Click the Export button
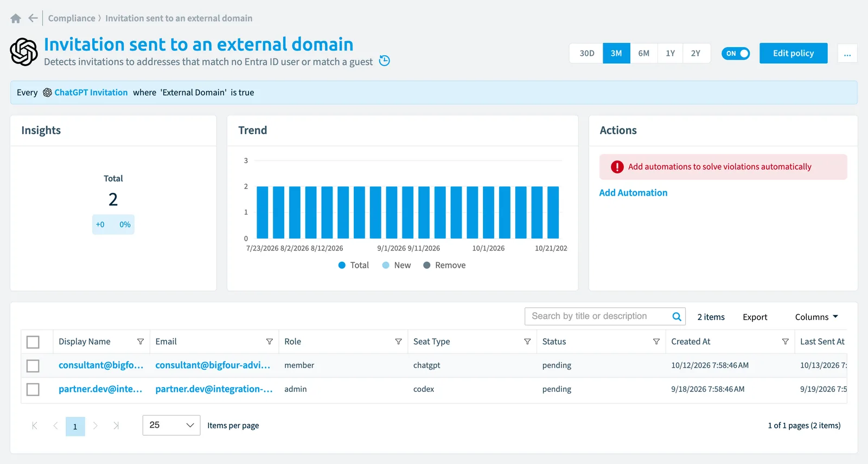The image size is (868, 464). point(755,317)
